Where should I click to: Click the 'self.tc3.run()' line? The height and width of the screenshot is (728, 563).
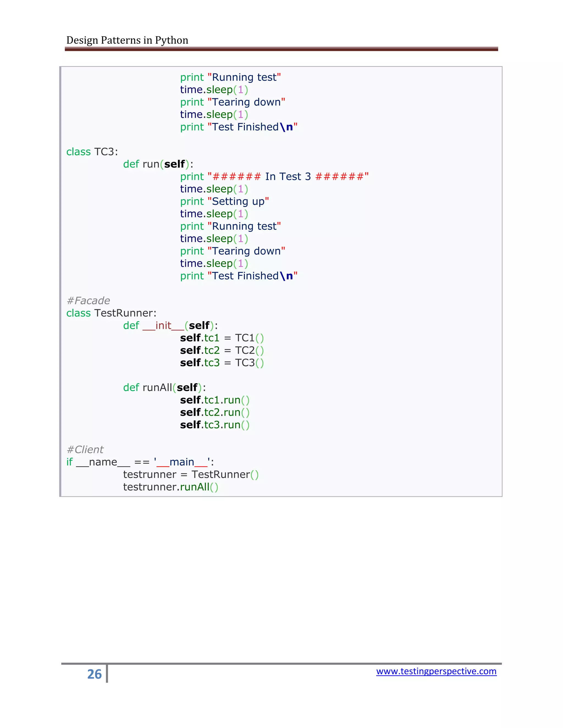point(215,425)
